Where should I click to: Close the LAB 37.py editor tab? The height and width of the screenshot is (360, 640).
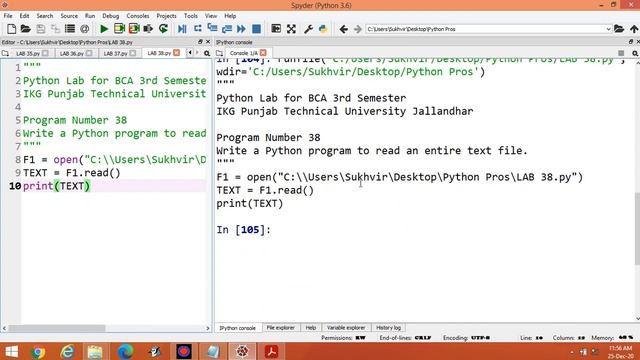(133, 53)
